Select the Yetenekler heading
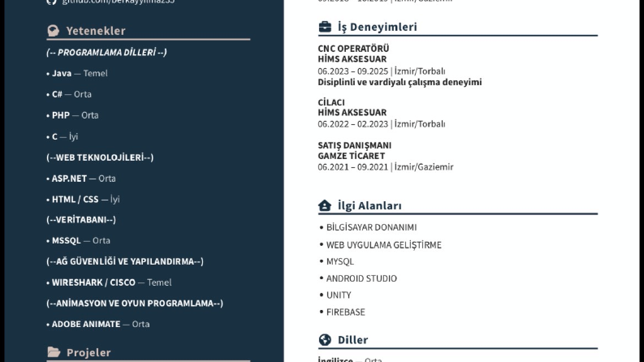 click(96, 31)
